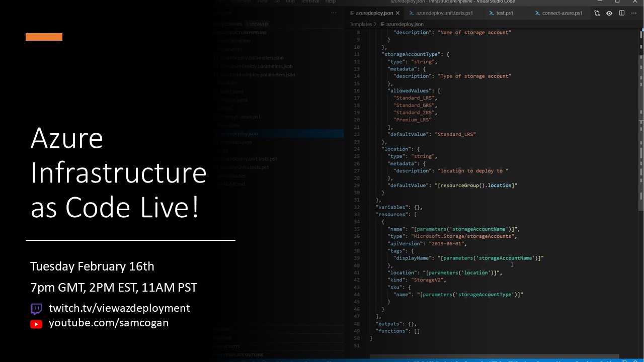Open the Run menu
Viewport: 644px width, 362px height.
click(290, 2)
